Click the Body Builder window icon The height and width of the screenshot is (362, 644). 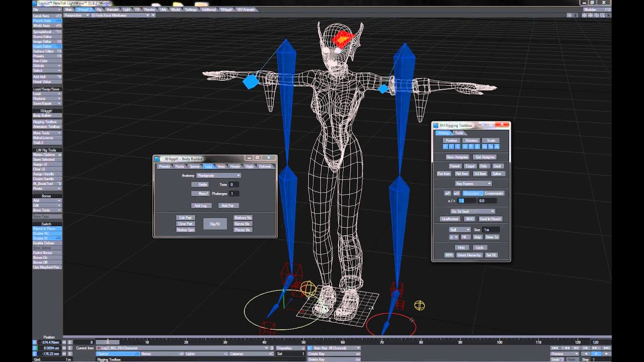click(x=157, y=158)
